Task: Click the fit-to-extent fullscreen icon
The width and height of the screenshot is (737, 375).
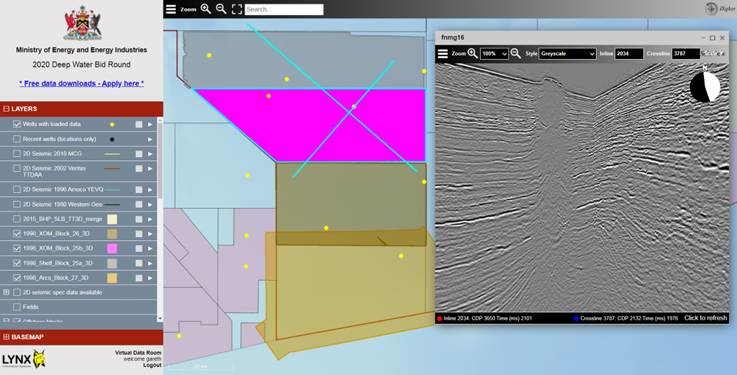Action: tap(237, 9)
